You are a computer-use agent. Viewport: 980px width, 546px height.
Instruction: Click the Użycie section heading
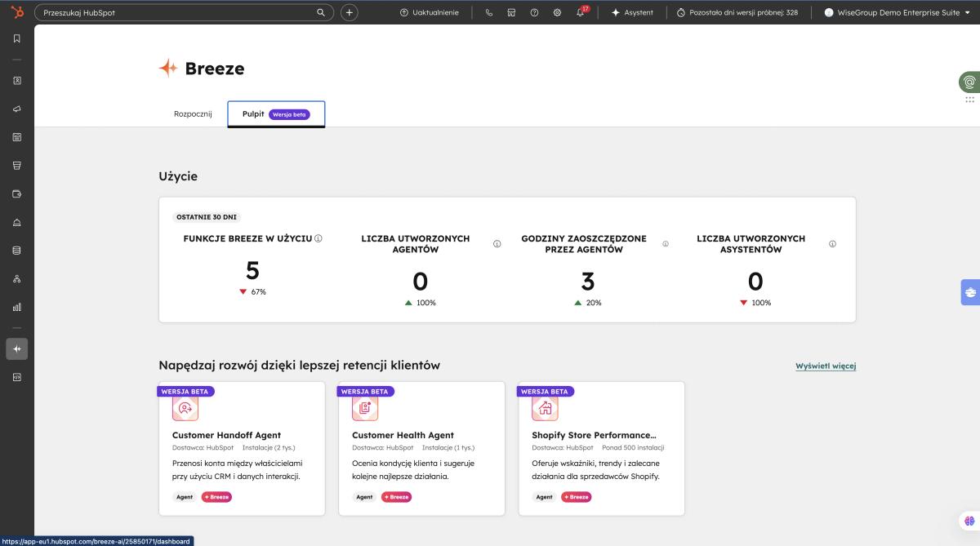178,176
